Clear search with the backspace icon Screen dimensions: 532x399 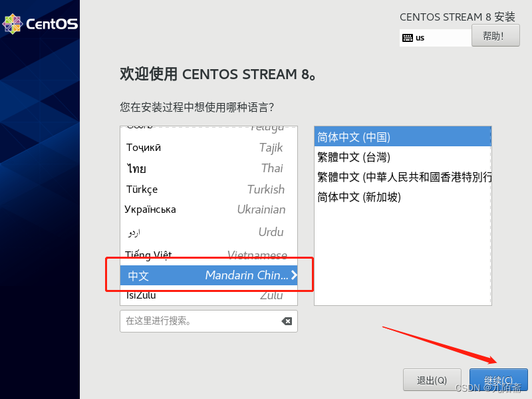tap(287, 321)
